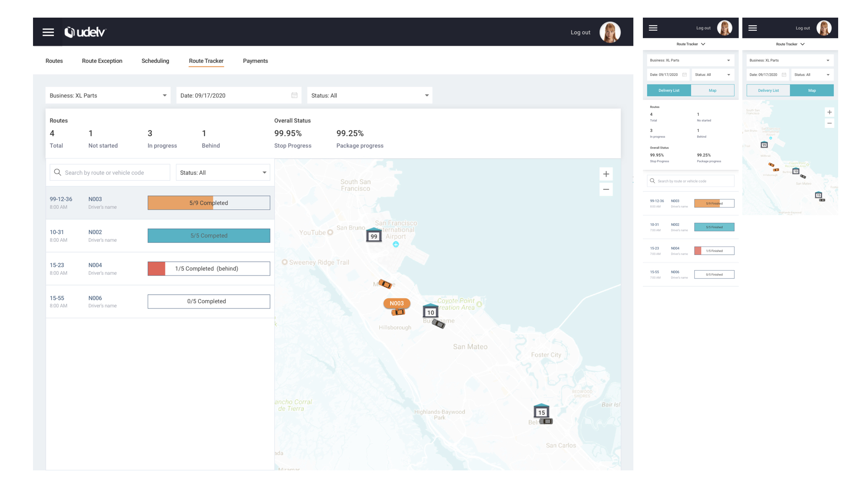Zoom out on the mobile map

[829, 123]
